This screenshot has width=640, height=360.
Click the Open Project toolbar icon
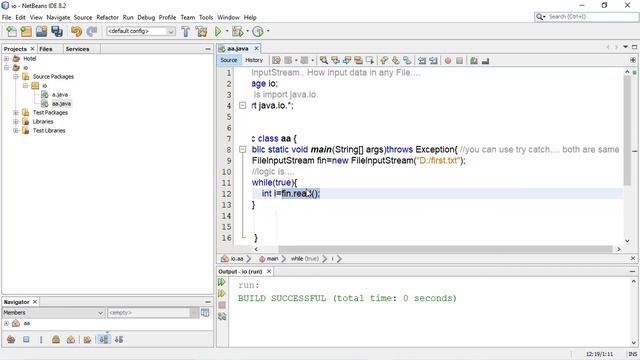(41, 31)
